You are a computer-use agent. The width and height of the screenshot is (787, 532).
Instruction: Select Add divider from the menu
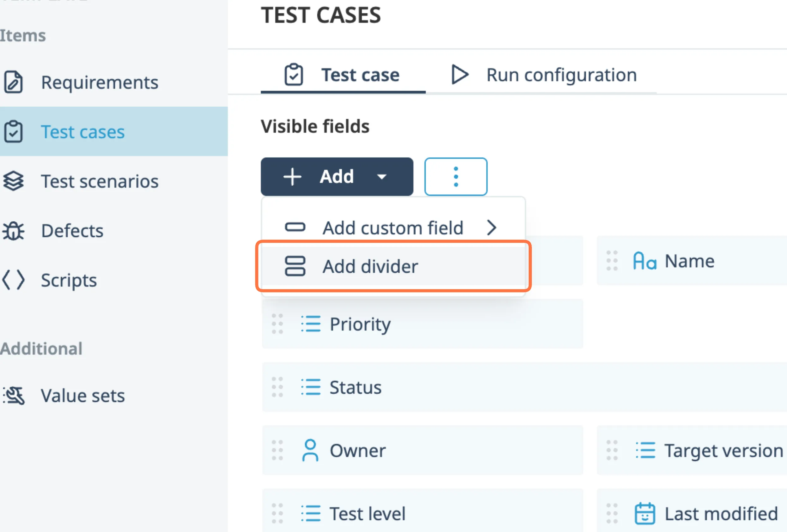coord(370,266)
